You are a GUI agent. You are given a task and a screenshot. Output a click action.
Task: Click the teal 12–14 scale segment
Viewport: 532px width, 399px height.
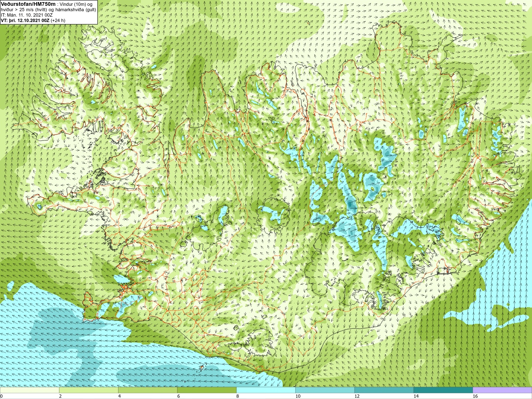point(384,390)
